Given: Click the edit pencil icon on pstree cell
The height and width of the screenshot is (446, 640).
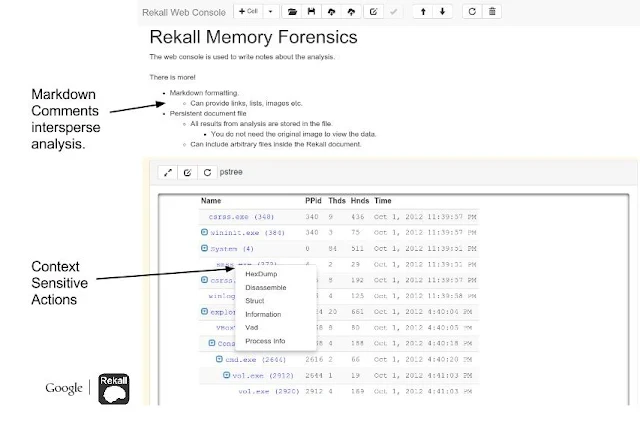Looking at the screenshot, I should [187, 172].
